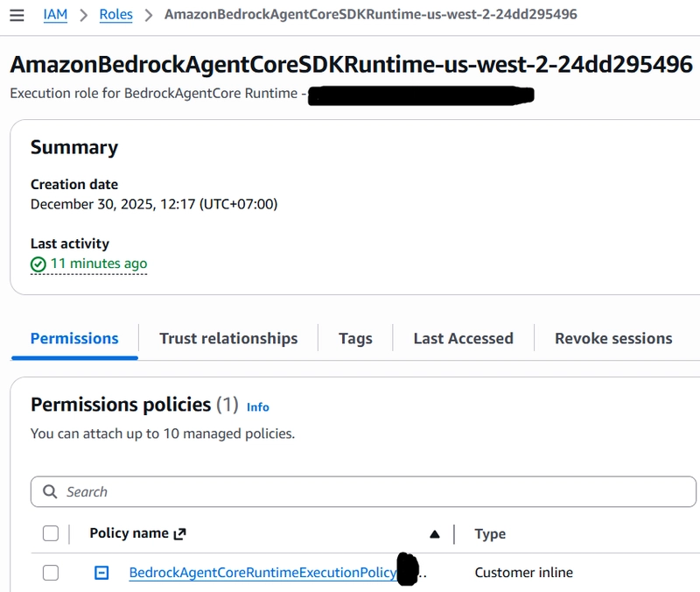Switch to the Last Accessed tab
The image size is (700, 592).
point(463,338)
